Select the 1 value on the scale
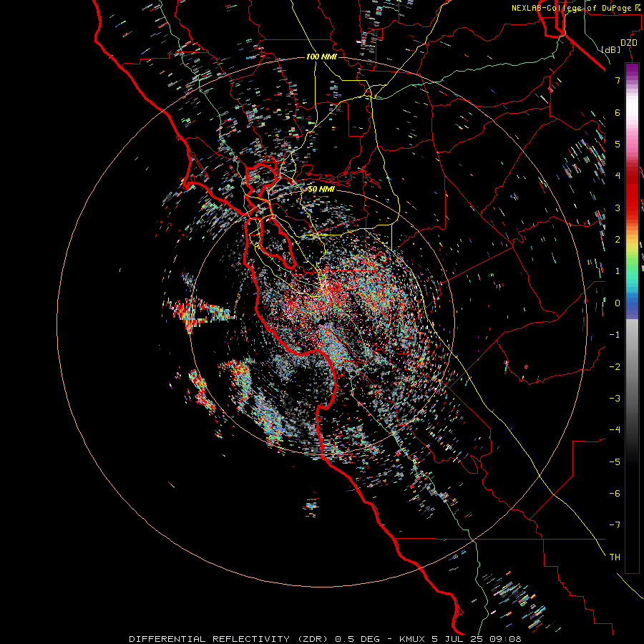644x644 pixels. tap(618, 271)
